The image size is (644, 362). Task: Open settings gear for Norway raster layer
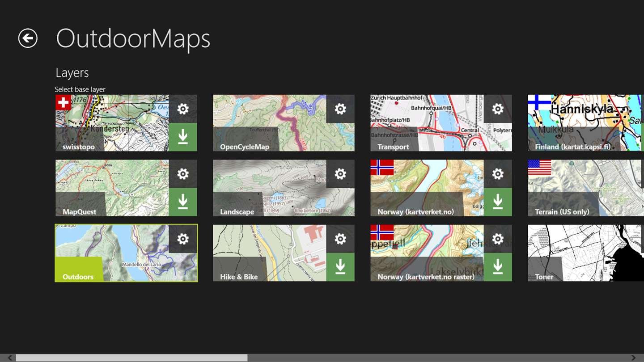tap(498, 239)
